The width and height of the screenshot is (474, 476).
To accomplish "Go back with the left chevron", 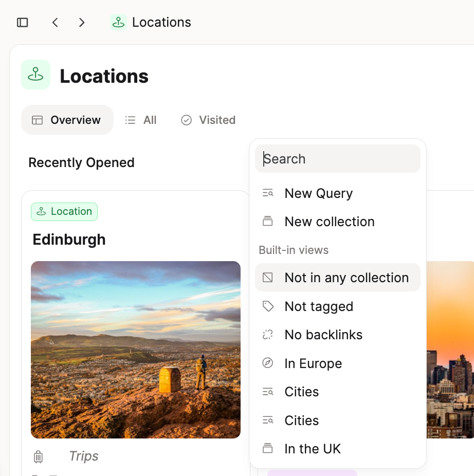I will coord(55,23).
